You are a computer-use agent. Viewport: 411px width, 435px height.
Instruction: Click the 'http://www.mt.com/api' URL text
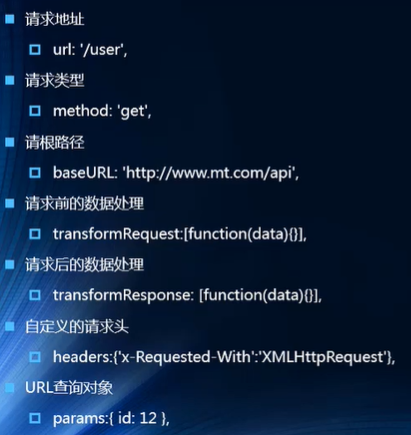pyautogui.click(x=211, y=173)
